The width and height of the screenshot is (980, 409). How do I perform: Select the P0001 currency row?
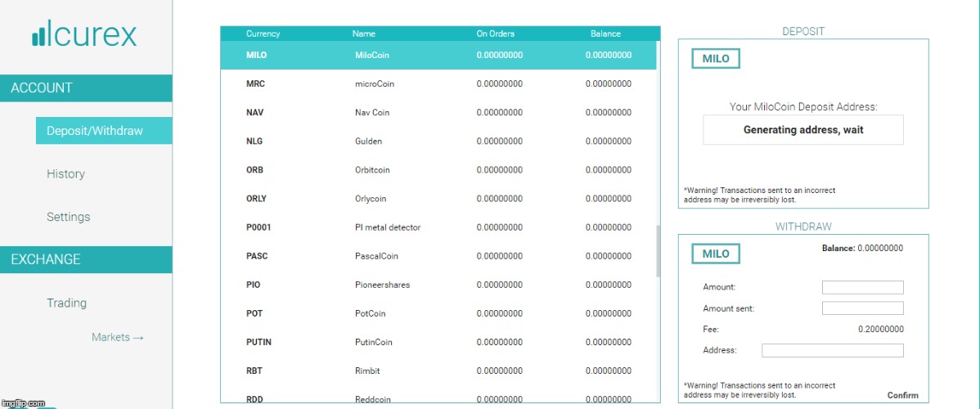pos(438,227)
